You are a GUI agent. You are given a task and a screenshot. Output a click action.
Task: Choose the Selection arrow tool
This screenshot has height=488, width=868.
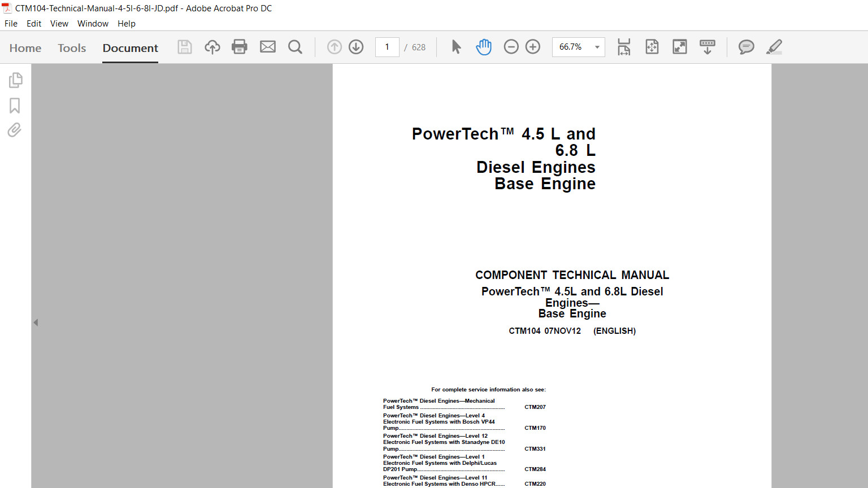[x=457, y=47]
